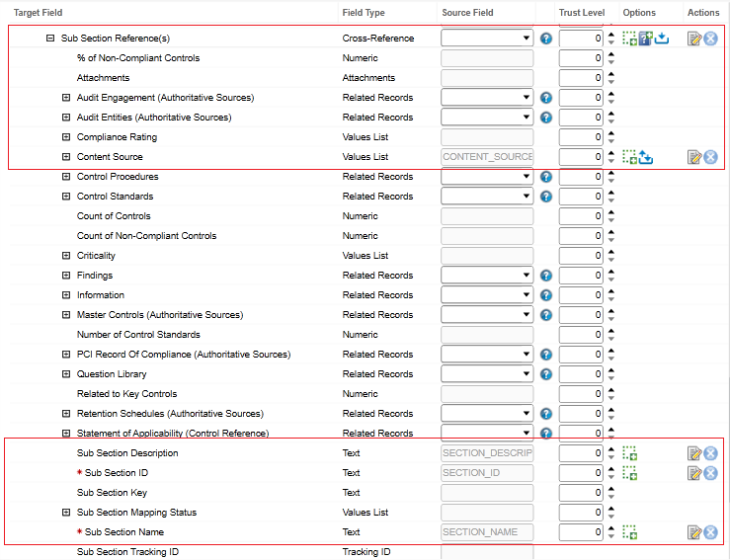Open Source Field dropdown for Control Procedures
Image resolution: width=730 pixels, height=560 pixels.
(x=487, y=177)
